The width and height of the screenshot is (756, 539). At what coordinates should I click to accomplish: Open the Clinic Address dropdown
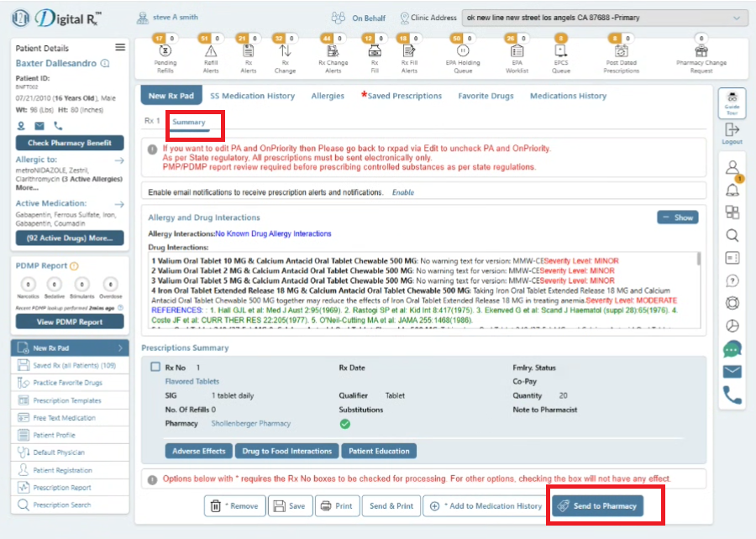tap(605, 18)
